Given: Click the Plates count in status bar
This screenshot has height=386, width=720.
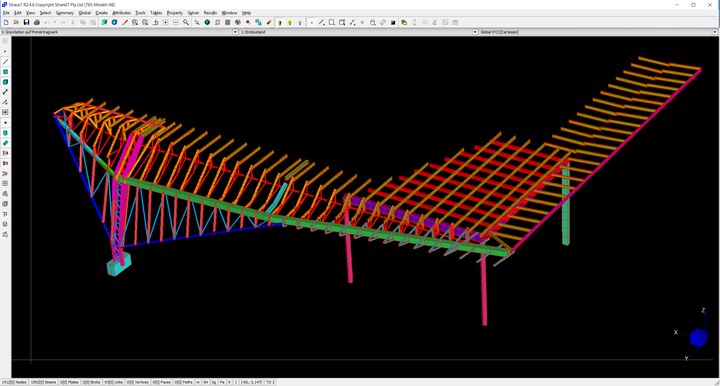Looking at the screenshot, I should click(x=69, y=382).
